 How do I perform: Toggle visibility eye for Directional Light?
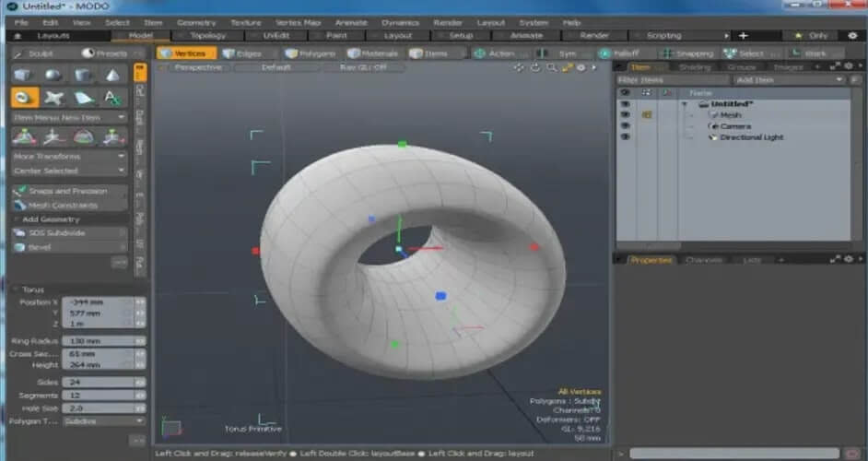tap(625, 136)
